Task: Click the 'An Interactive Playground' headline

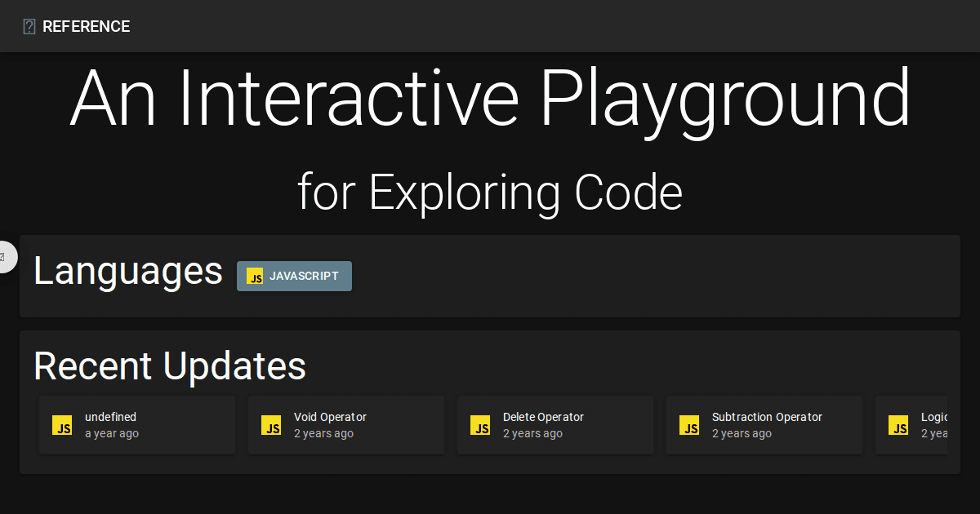Action: (490, 98)
